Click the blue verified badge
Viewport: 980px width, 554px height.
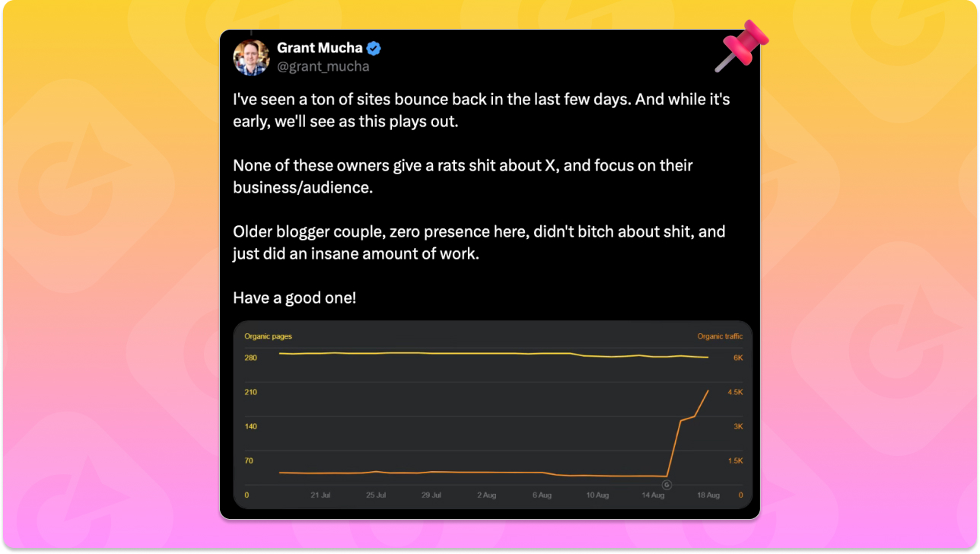(374, 49)
